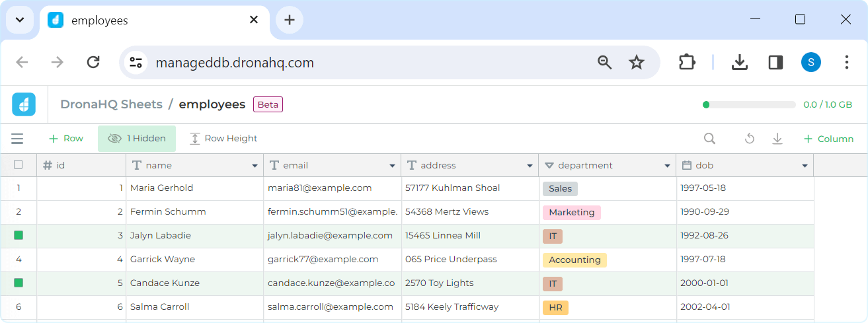Uncheck the Jalyn Labadie row checkbox
This screenshot has width=868, height=323.
(x=19, y=235)
